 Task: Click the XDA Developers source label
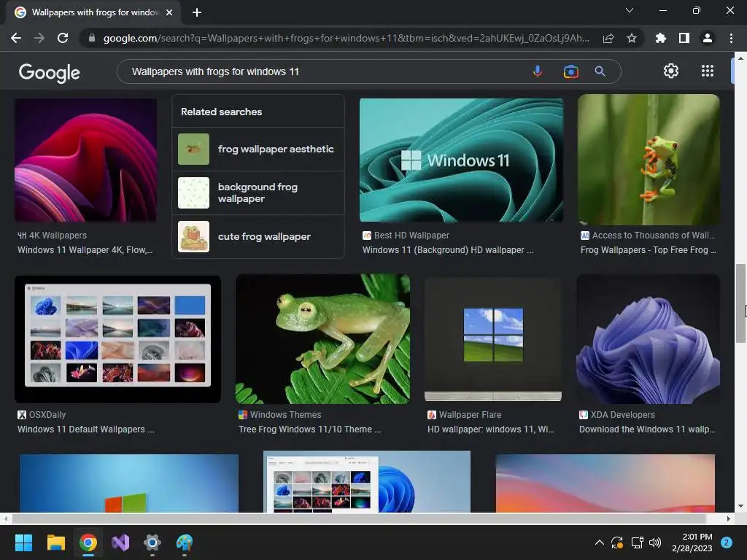(x=623, y=415)
